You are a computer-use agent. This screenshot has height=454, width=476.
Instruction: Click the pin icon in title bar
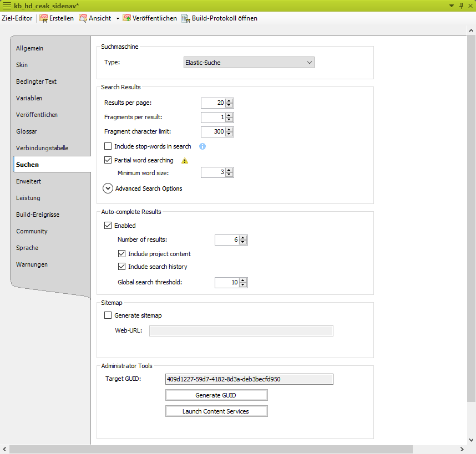pos(461,6)
